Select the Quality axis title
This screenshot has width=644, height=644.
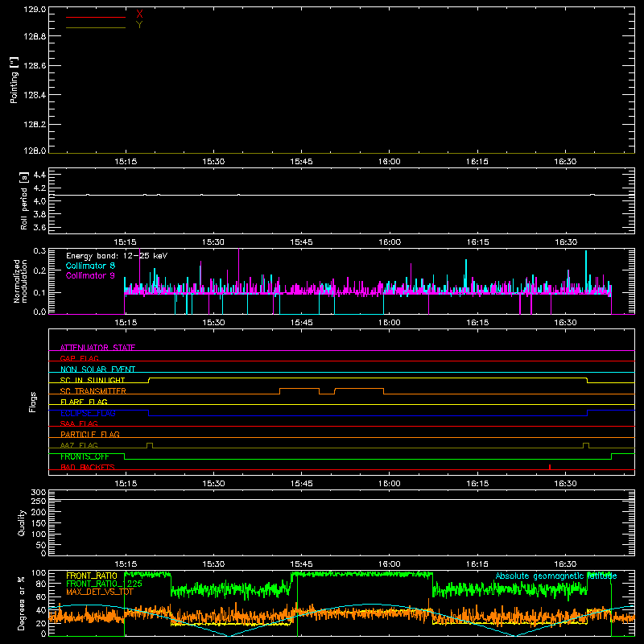22,522
